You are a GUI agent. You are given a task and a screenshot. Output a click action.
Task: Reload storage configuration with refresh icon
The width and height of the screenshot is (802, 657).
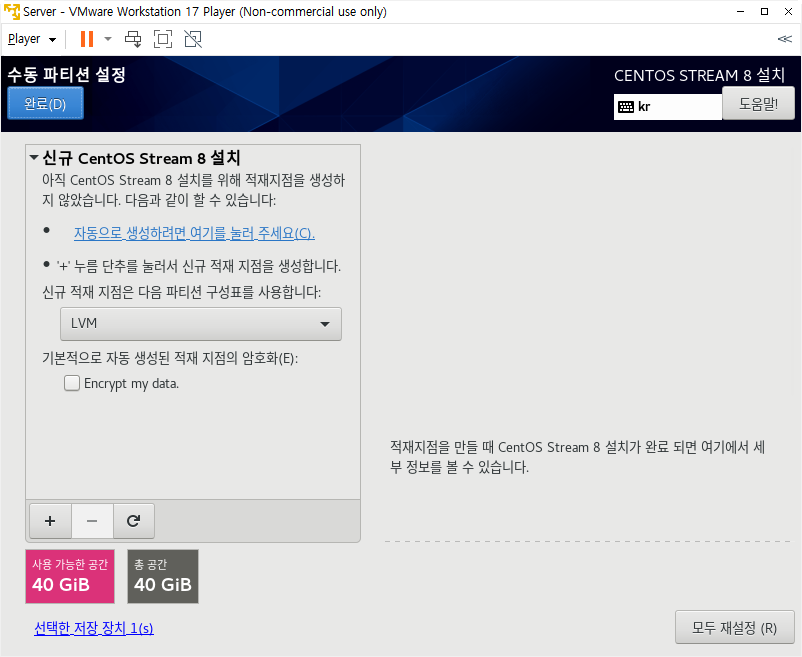pos(133,521)
